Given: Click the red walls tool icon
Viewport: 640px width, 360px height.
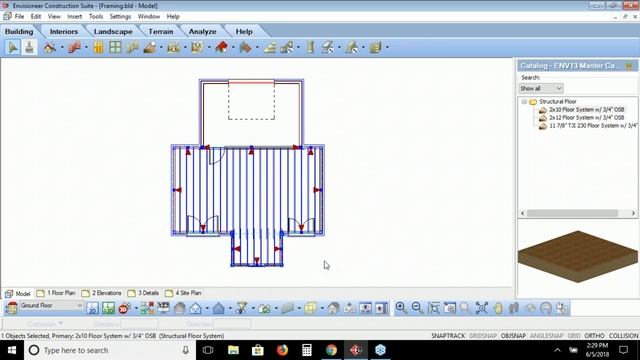Looking at the screenshot, I should 74,48.
